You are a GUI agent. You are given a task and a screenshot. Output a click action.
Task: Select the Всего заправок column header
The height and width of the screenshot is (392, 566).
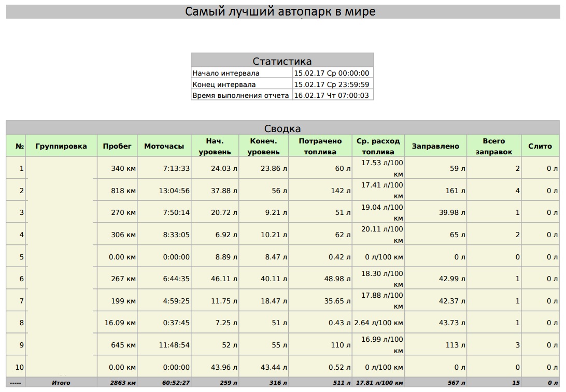[493, 146]
